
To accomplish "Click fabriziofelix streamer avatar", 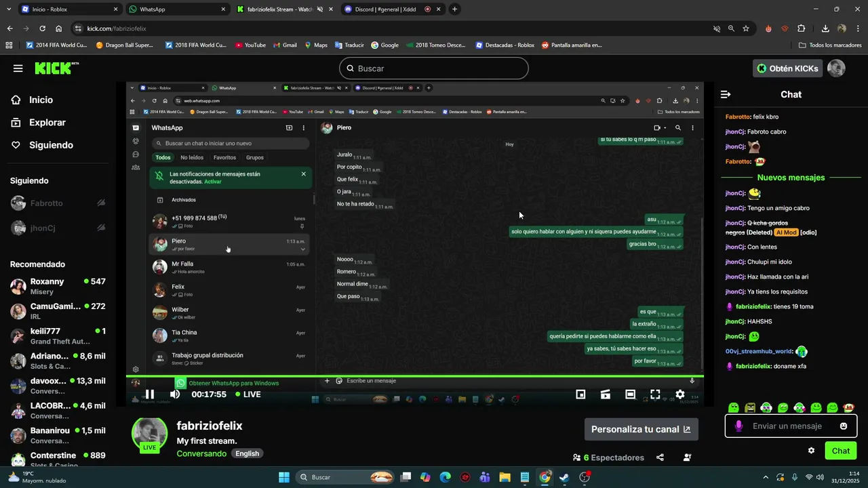I will tap(149, 434).
